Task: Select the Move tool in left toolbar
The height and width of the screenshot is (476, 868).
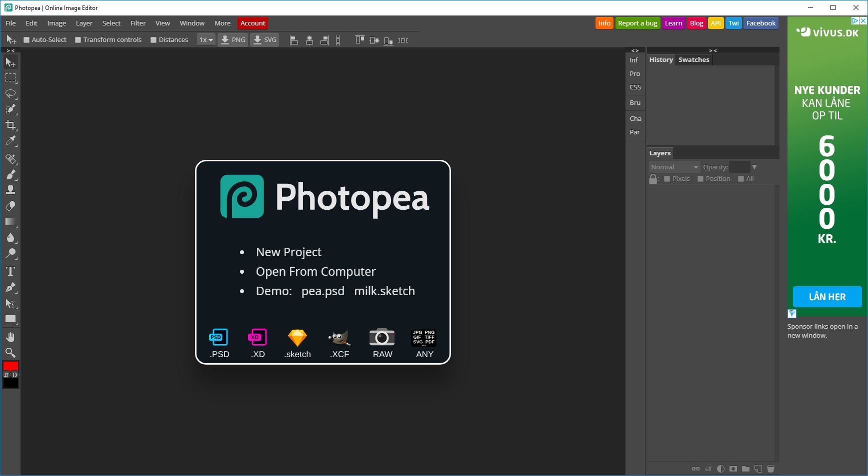Action: coord(10,62)
